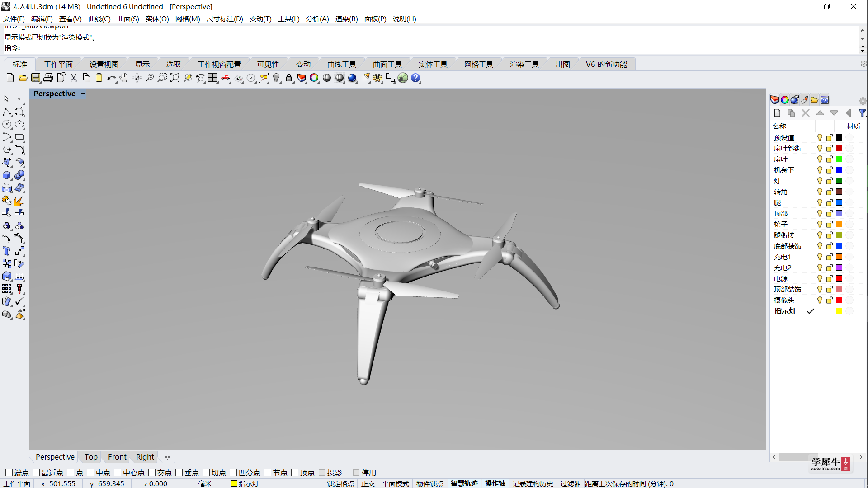Click the green color swatch of 扇叶
Image resolution: width=868 pixels, height=488 pixels.
tap(839, 159)
